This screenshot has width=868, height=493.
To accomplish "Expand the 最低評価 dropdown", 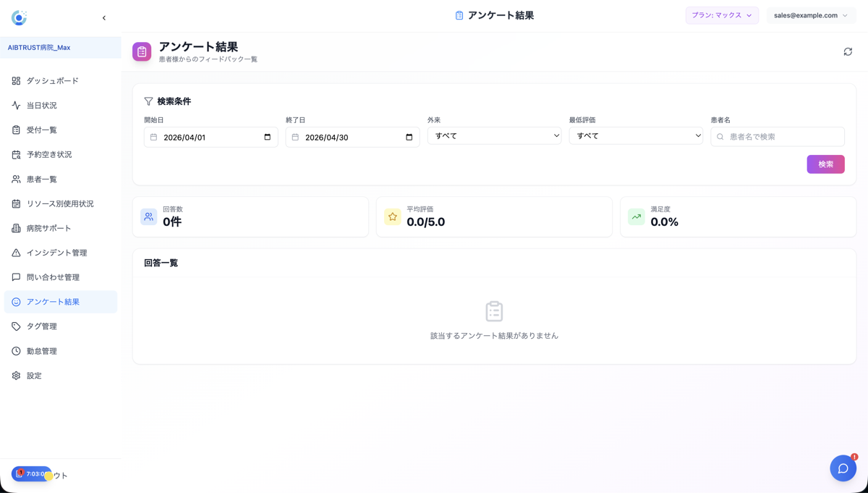I will click(x=636, y=135).
